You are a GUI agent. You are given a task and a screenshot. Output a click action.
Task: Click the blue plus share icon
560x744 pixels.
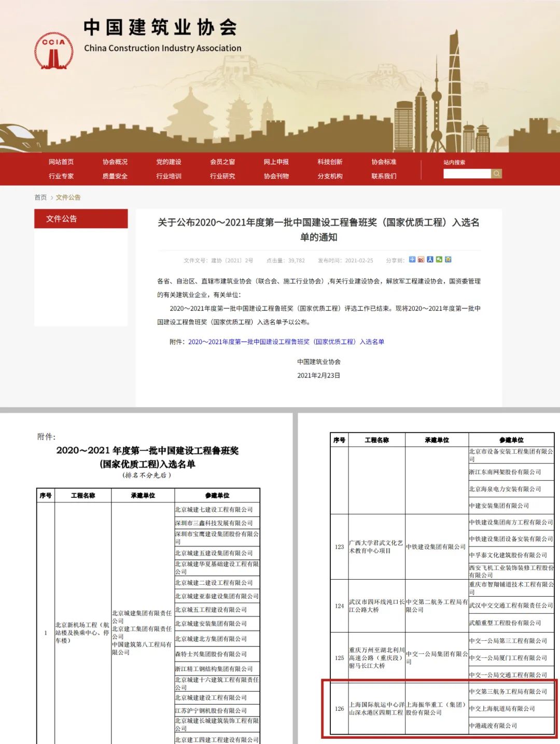(x=412, y=259)
